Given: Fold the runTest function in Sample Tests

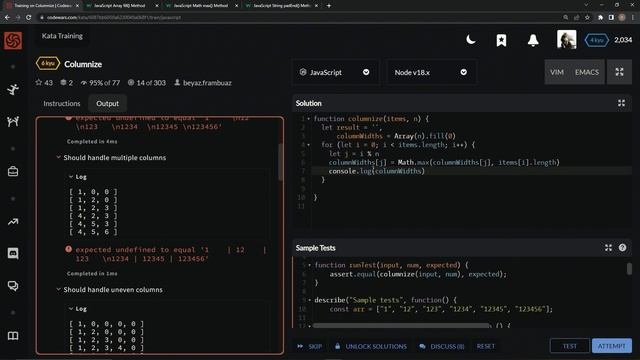Looking at the screenshot, I should point(310,265).
